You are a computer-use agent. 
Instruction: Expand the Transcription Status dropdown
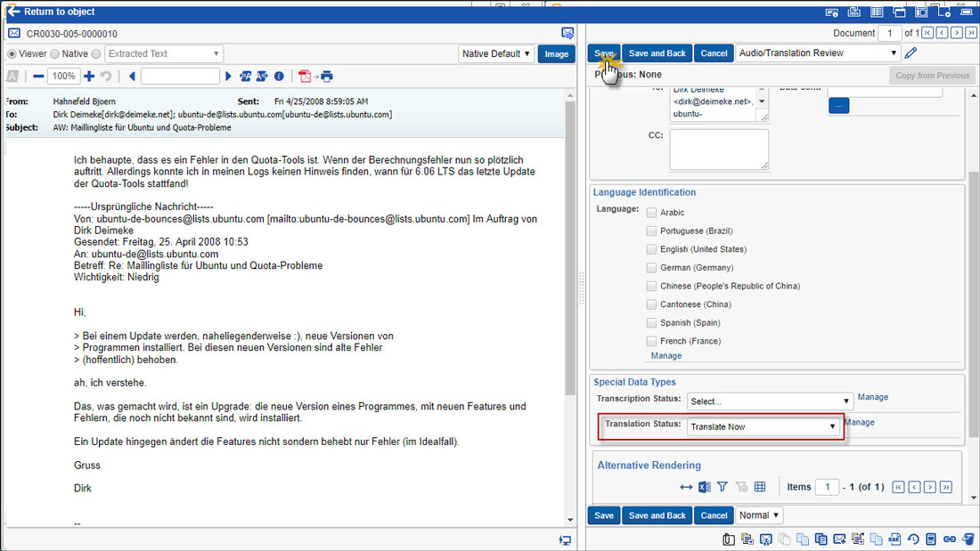pyautogui.click(x=769, y=401)
